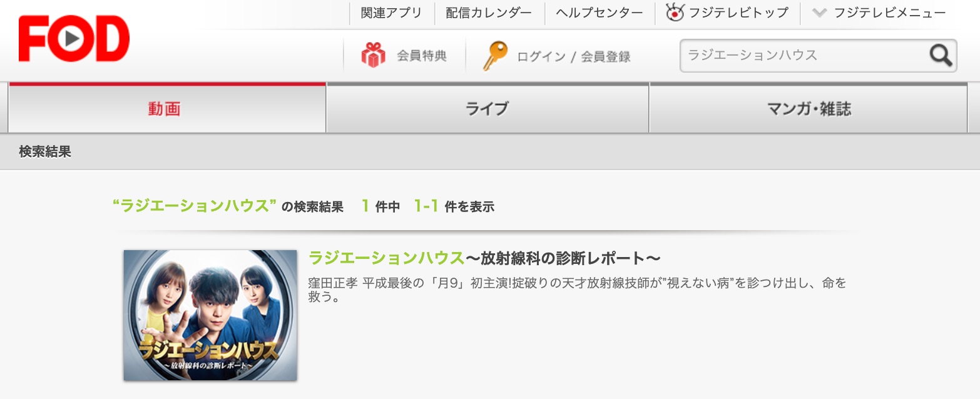Click the 窪田正孝 description text of the result

pyautogui.click(x=577, y=290)
